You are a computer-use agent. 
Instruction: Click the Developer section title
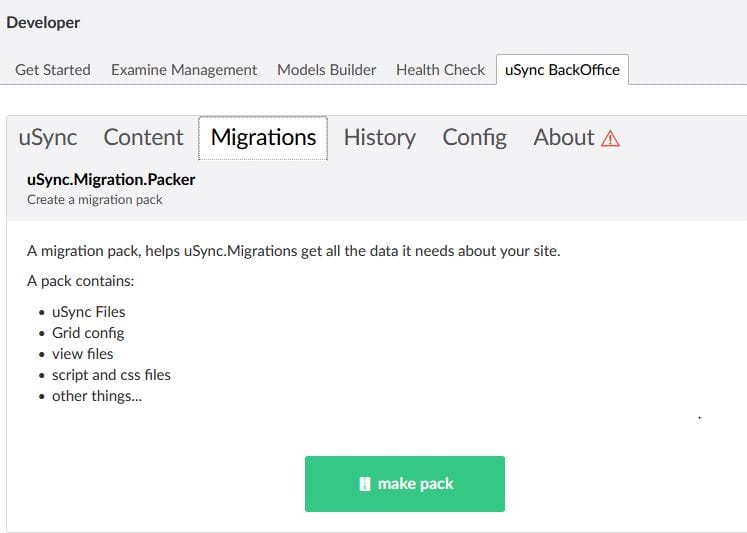[x=43, y=22]
